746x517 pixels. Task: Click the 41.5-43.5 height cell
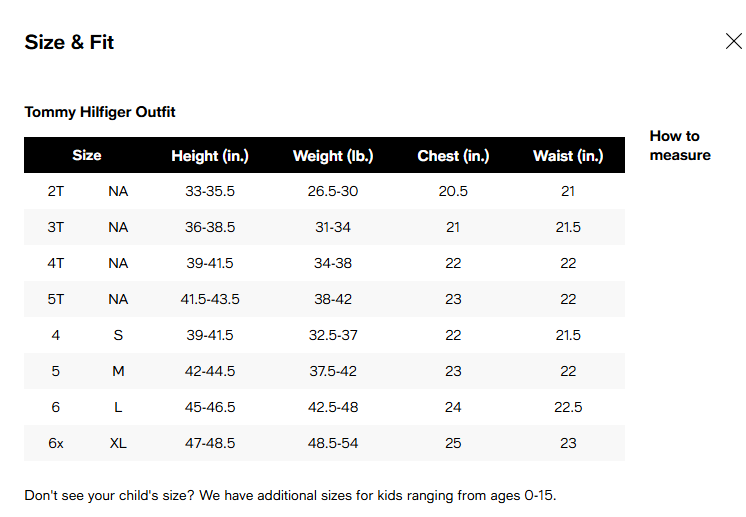pyautogui.click(x=210, y=299)
